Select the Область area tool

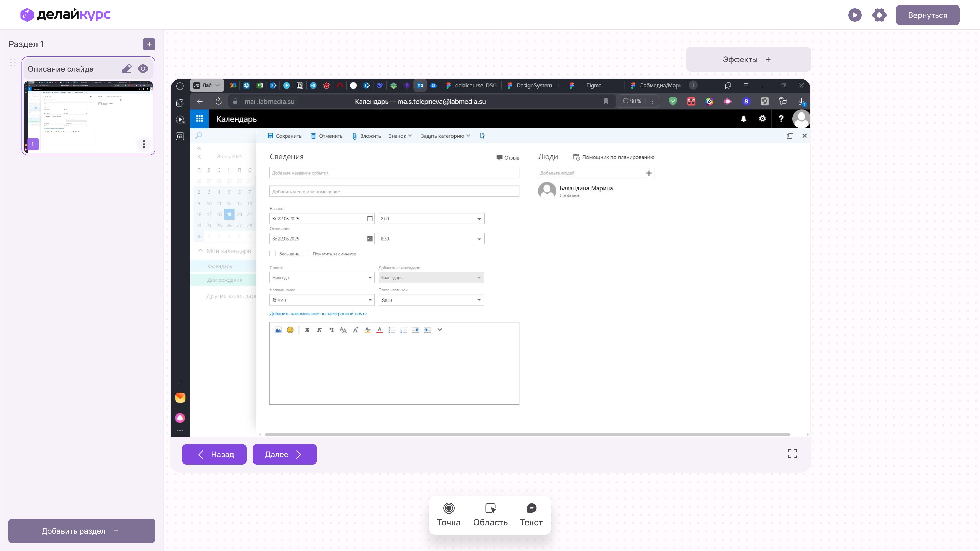point(490,515)
